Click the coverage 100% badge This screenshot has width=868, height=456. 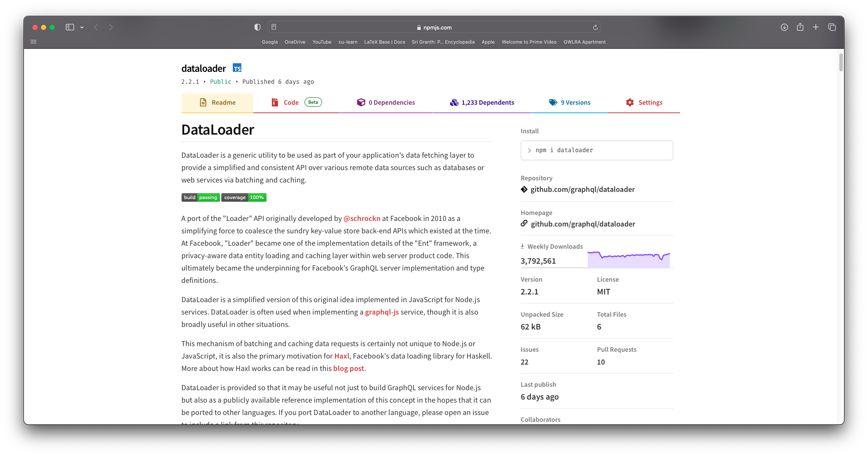(x=244, y=197)
